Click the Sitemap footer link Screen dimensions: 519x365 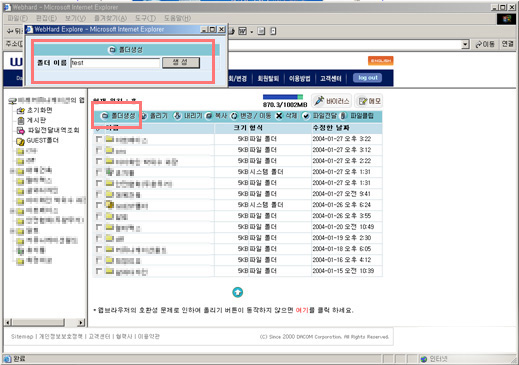point(22,337)
